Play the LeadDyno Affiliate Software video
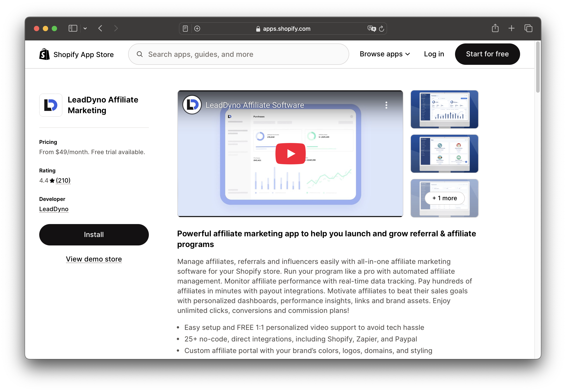This screenshot has height=392, width=566. [x=290, y=154]
